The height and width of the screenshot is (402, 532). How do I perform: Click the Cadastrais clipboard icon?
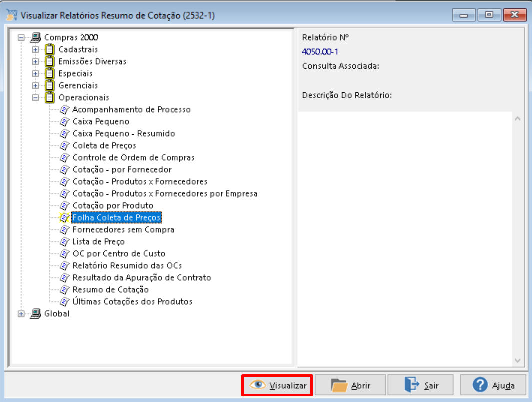point(50,49)
